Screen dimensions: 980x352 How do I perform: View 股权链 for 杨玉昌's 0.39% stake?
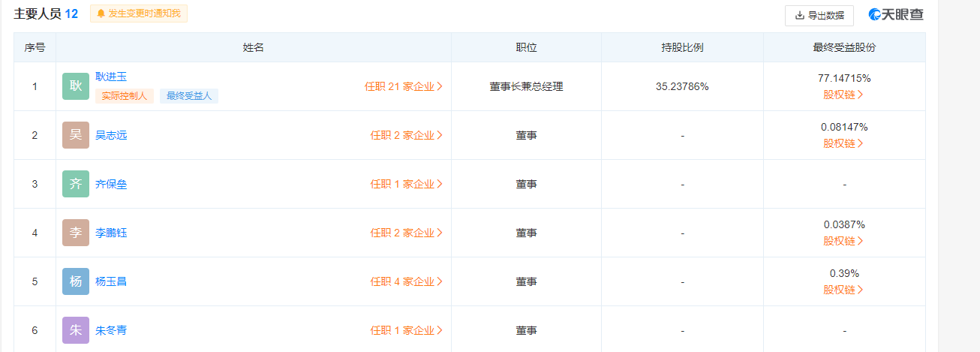843,290
